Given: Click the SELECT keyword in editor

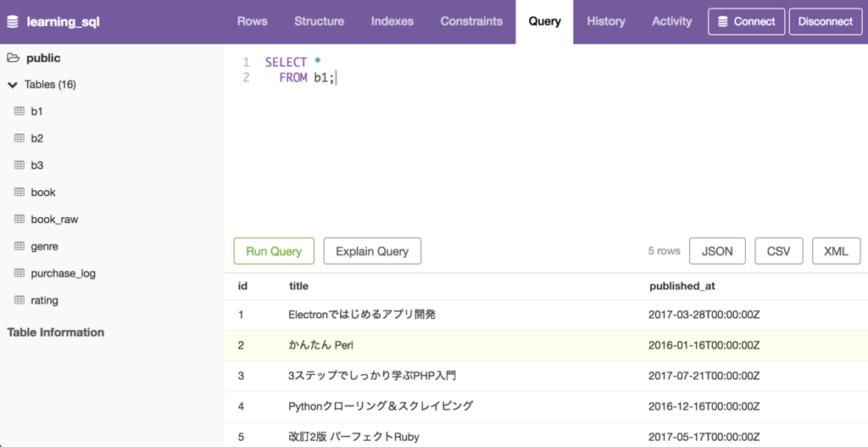Looking at the screenshot, I should coord(286,62).
